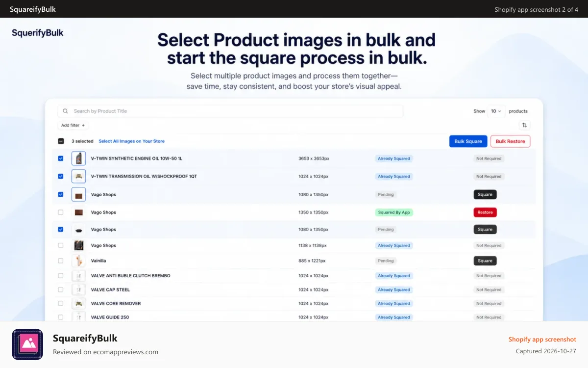The height and width of the screenshot is (368, 588).
Task: Check the VALVE CAP STEEL row
Action: (x=61, y=289)
